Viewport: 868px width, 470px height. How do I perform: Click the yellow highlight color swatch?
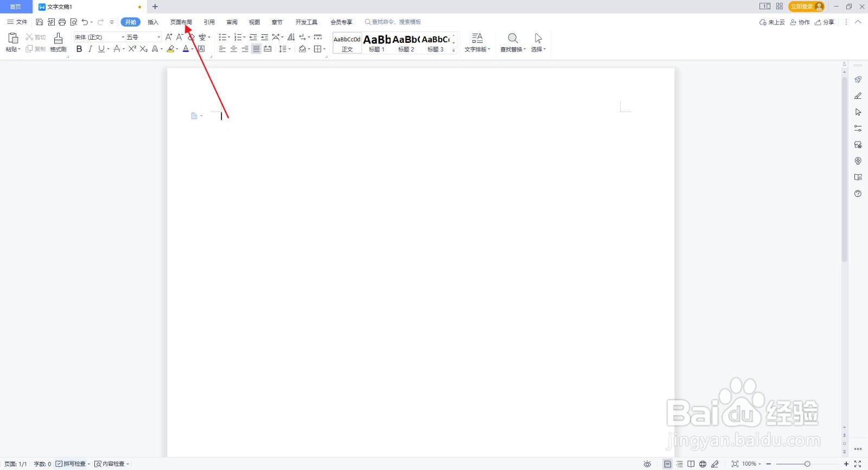(x=170, y=49)
